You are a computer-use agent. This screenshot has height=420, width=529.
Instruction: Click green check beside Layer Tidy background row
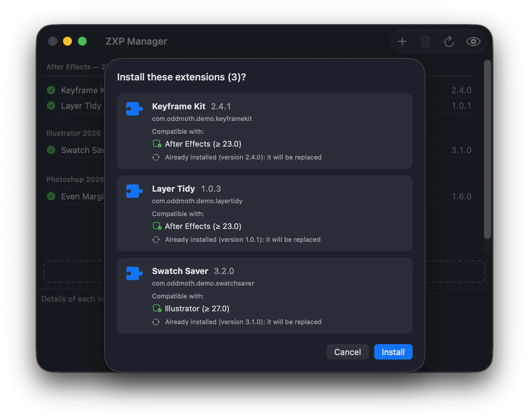click(51, 105)
